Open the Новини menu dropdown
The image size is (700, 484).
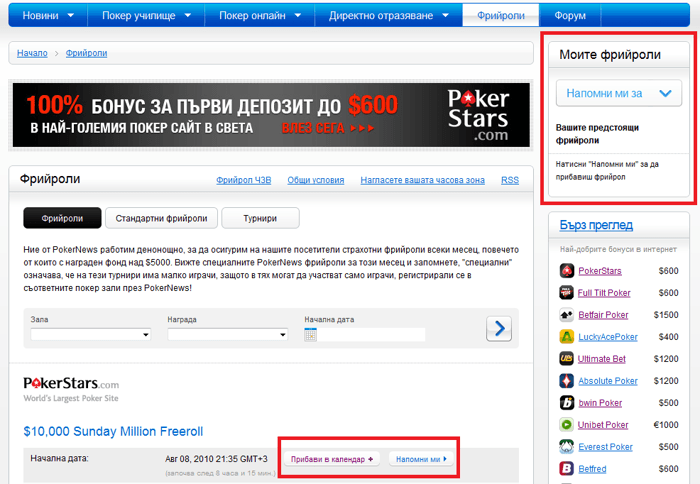point(71,15)
